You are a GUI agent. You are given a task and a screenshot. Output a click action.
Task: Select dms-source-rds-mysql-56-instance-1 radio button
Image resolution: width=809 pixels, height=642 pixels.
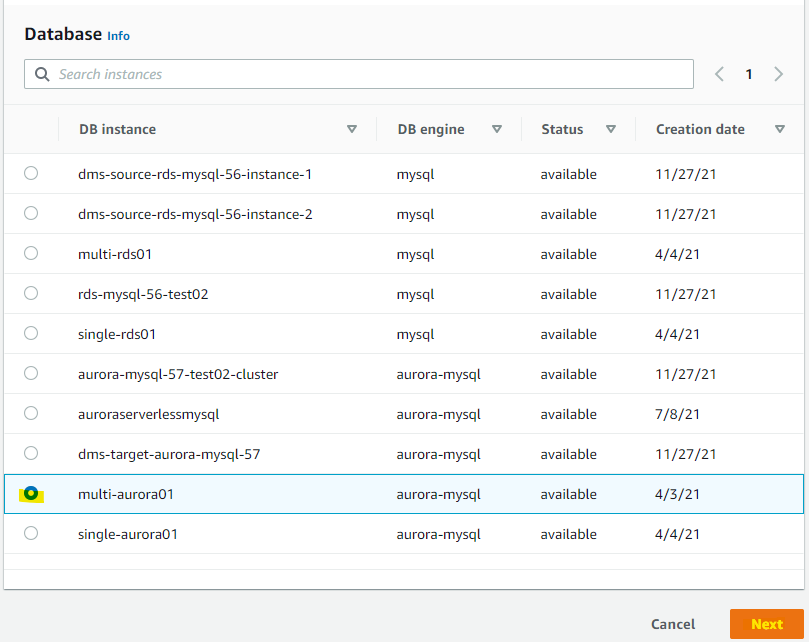tap(31, 173)
